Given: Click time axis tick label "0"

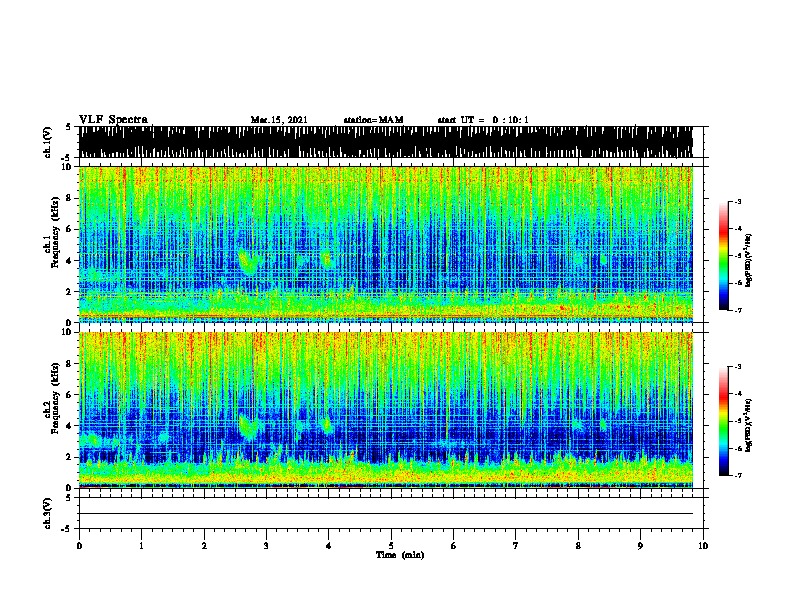Looking at the screenshot, I should tap(79, 546).
